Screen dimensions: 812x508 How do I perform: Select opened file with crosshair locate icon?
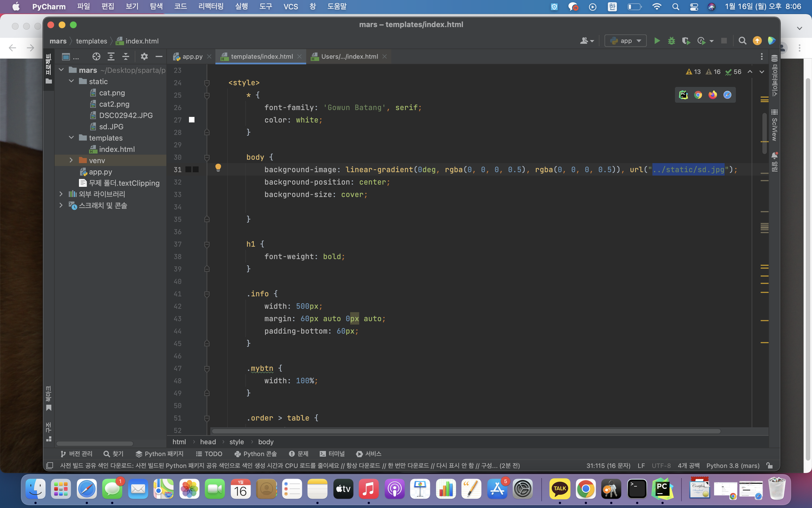click(96, 56)
